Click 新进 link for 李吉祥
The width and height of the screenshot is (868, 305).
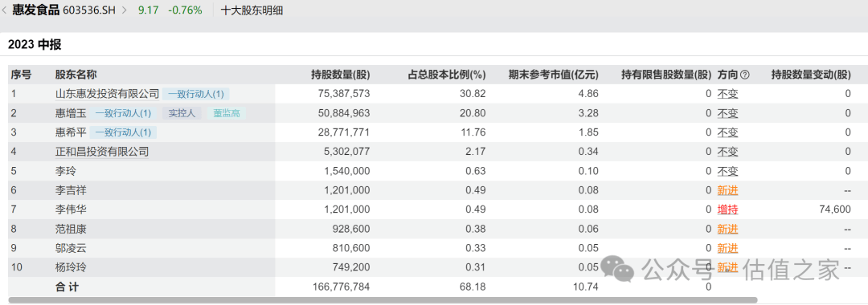727,191
